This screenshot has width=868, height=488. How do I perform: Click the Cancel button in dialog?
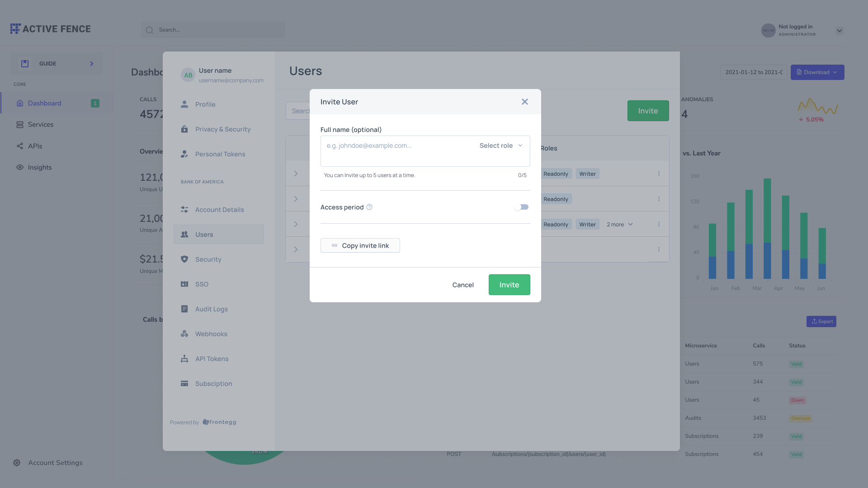point(463,285)
